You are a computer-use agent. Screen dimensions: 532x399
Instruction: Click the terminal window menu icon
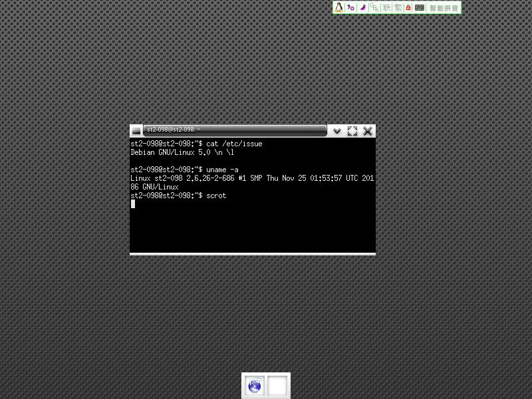point(136,130)
